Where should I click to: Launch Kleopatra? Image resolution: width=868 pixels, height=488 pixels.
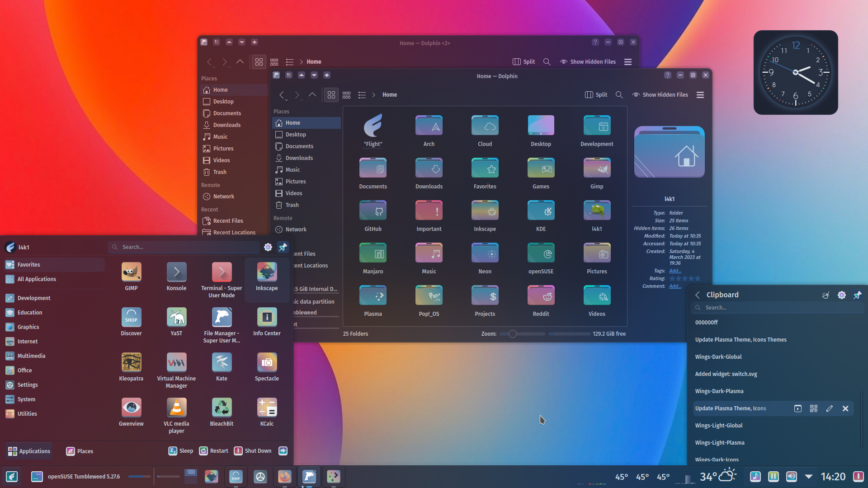pyautogui.click(x=131, y=367)
